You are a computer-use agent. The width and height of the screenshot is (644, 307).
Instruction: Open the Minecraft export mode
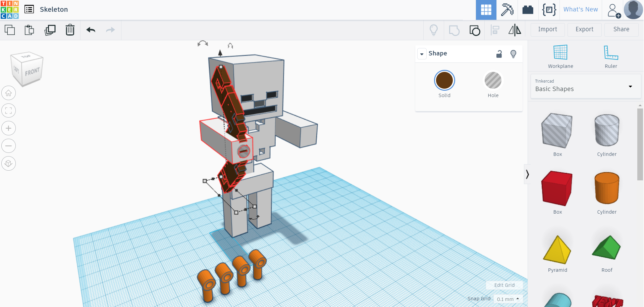click(x=507, y=9)
